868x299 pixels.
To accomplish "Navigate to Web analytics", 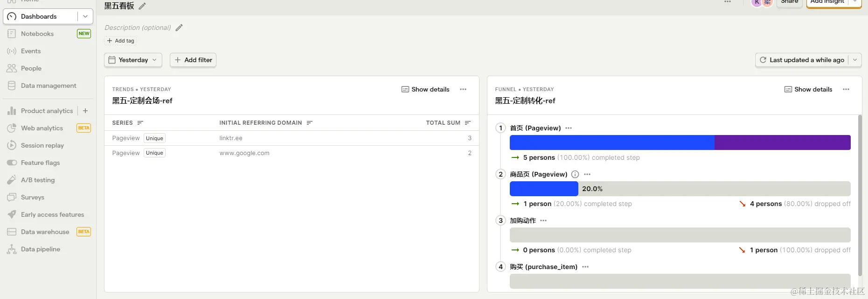I will pyautogui.click(x=42, y=128).
